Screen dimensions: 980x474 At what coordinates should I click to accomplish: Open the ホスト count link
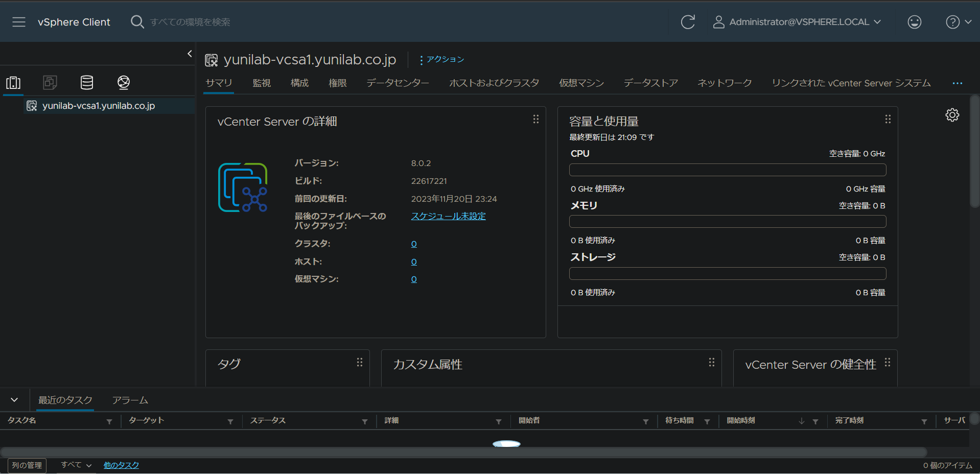click(x=414, y=262)
